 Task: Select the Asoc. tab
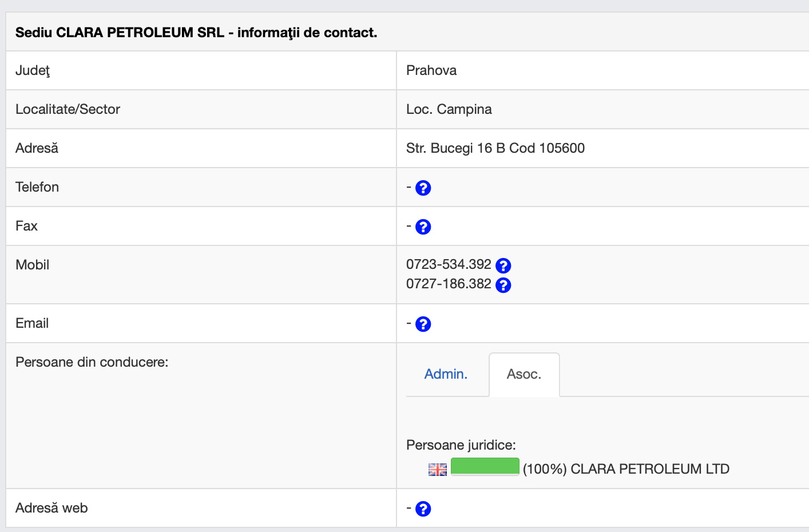pyautogui.click(x=524, y=374)
